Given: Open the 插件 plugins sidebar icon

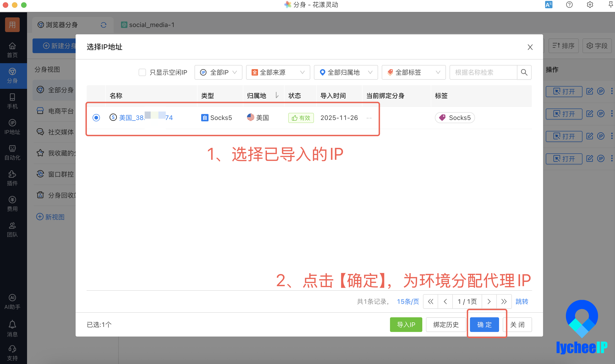Looking at the screenshot, I should point(12,178).
